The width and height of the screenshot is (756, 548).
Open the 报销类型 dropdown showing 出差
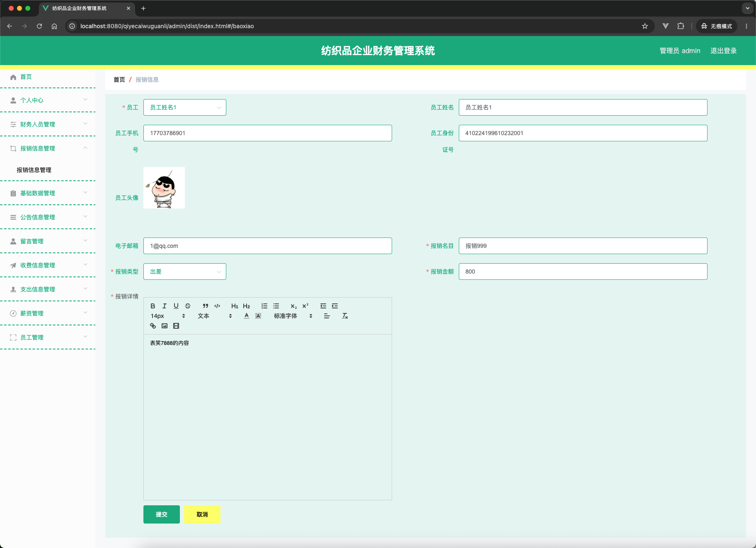click(185, 272)
